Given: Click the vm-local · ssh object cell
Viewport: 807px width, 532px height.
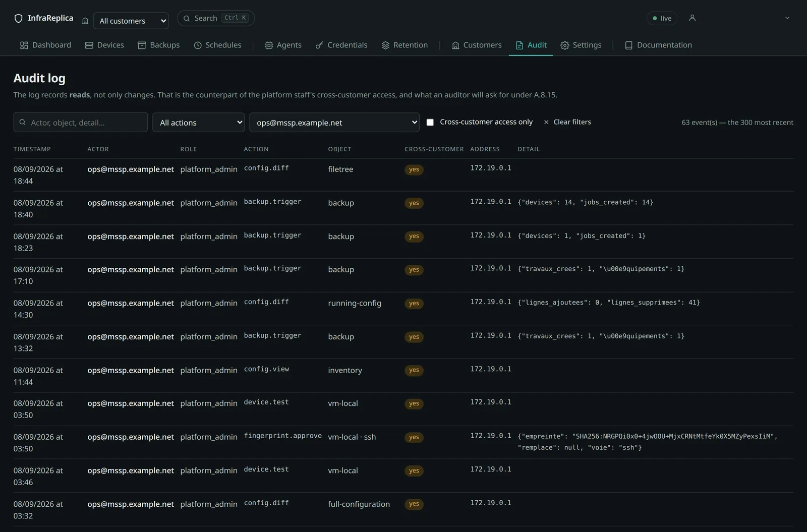Looking at the screenshot, I should 352,437.
